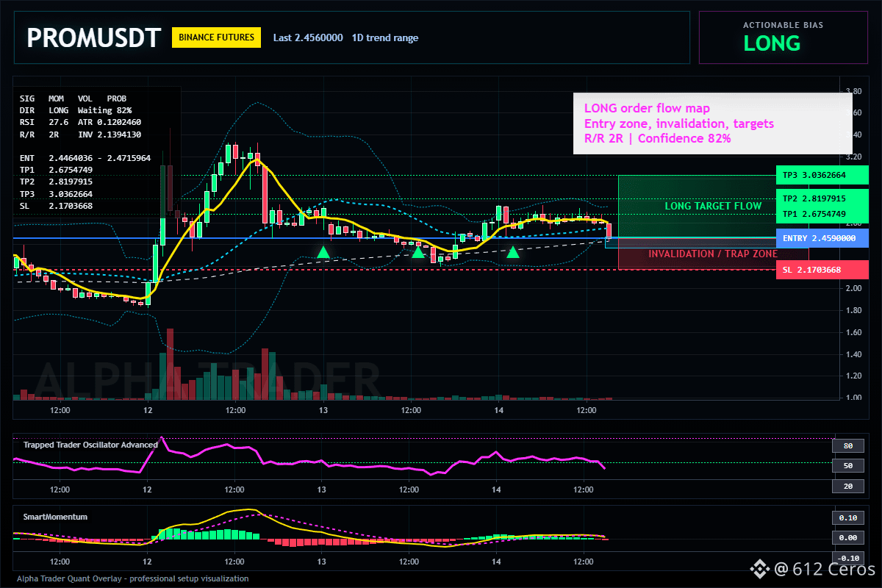Select the blue ENTRY 2.4590000 tag

click(822, 238)
